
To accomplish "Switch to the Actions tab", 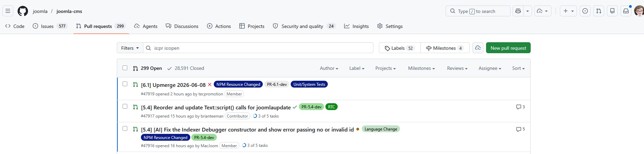I will (219, 26).
